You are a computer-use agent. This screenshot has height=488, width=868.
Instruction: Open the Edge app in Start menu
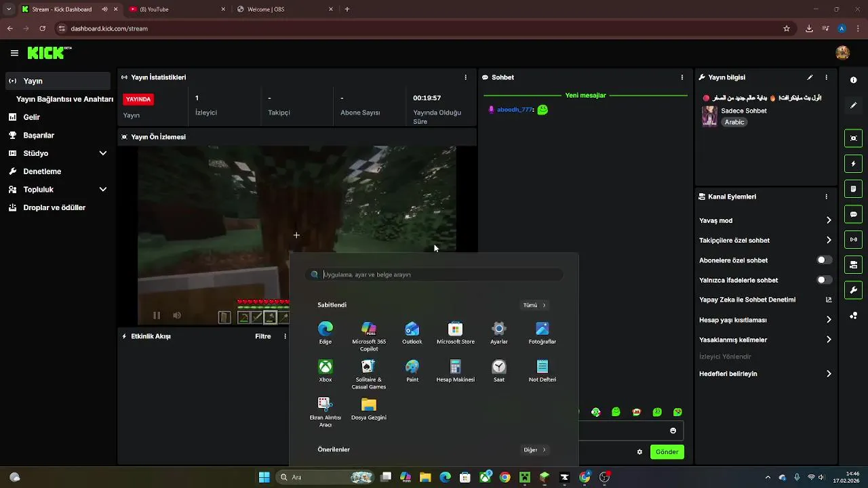(325, 333)
